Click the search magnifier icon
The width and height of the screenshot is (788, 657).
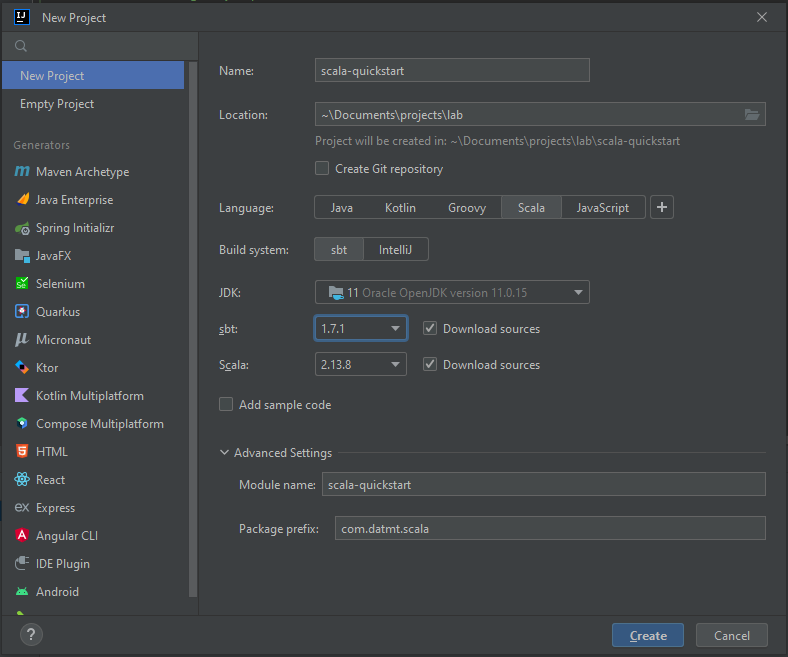[x=21, y=46]
